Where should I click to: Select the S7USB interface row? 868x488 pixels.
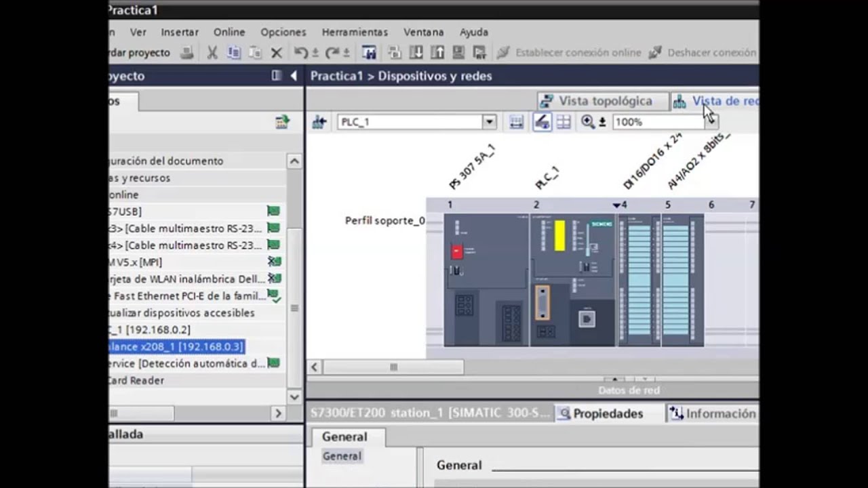coord(197,211)
